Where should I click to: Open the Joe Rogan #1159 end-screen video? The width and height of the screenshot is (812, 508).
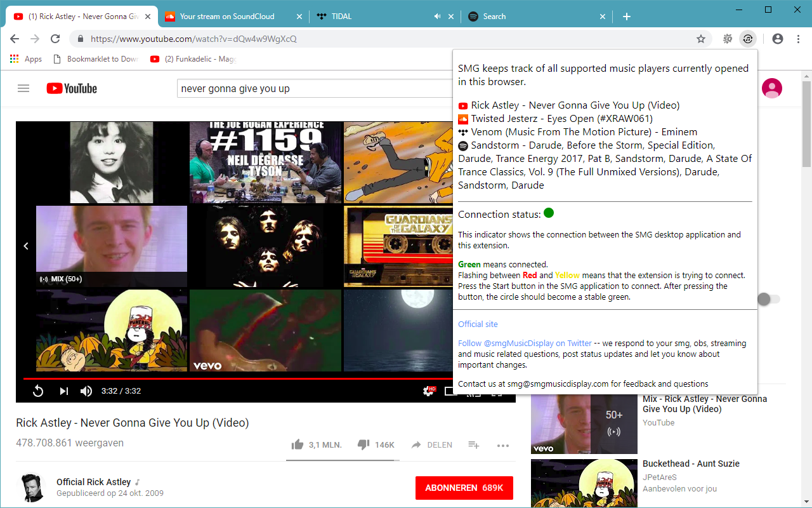(x=266, y=162)
